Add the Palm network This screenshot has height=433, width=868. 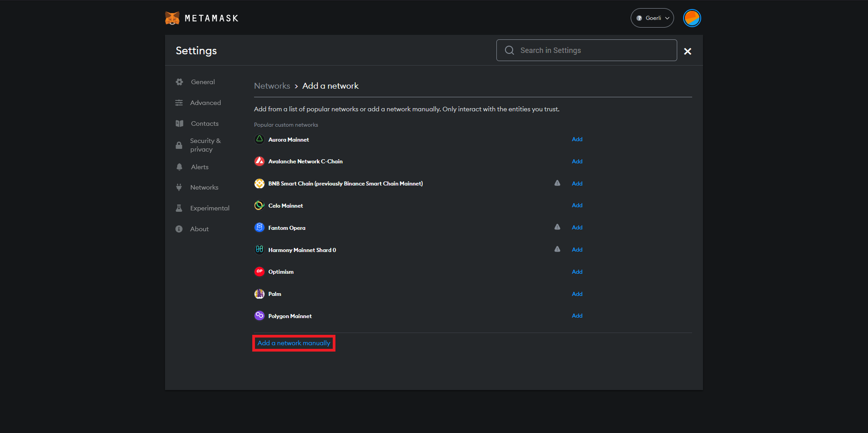tap(577, 294)
